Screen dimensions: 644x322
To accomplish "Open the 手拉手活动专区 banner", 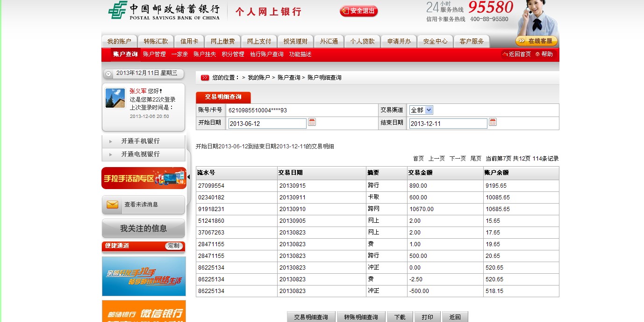I will [143, 178].
